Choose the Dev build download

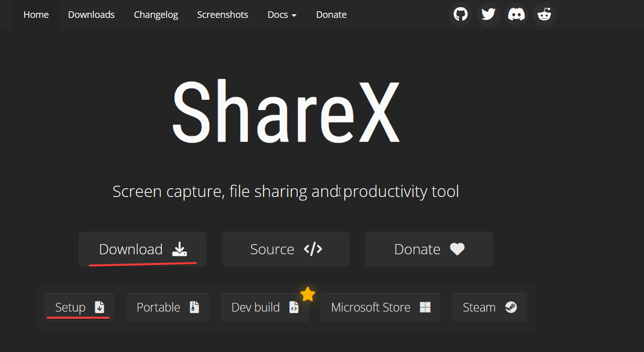(x=265, y=307)
